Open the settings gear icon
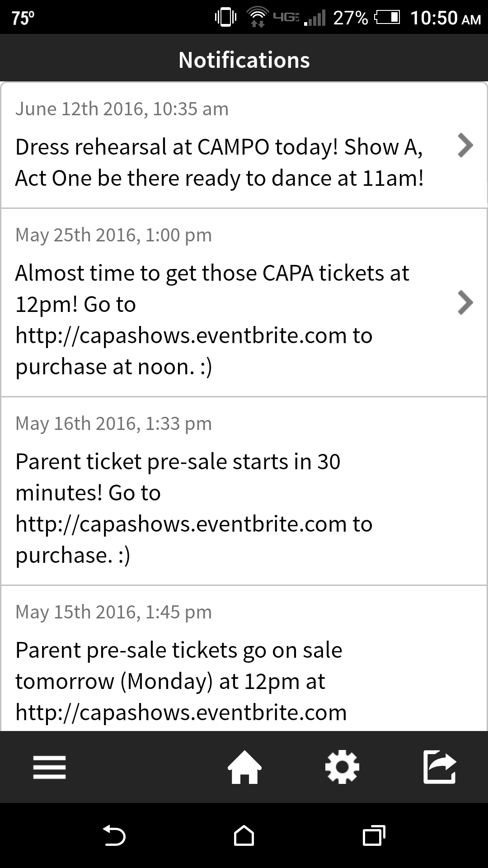Screen dimensions: 488x868 click(342, 767)
